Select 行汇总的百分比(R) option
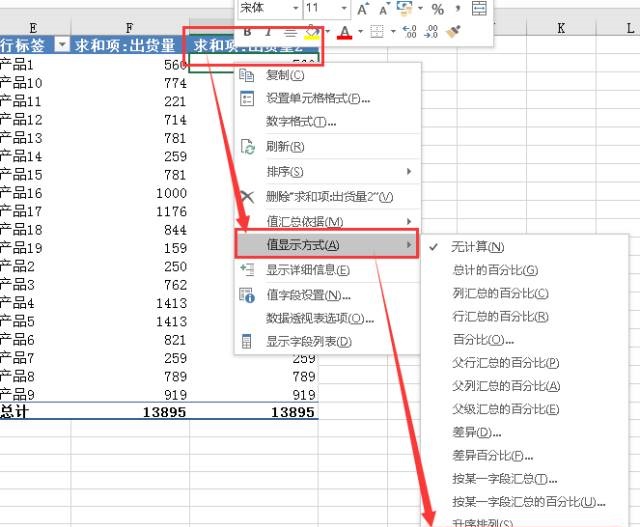 click(524, 316)
